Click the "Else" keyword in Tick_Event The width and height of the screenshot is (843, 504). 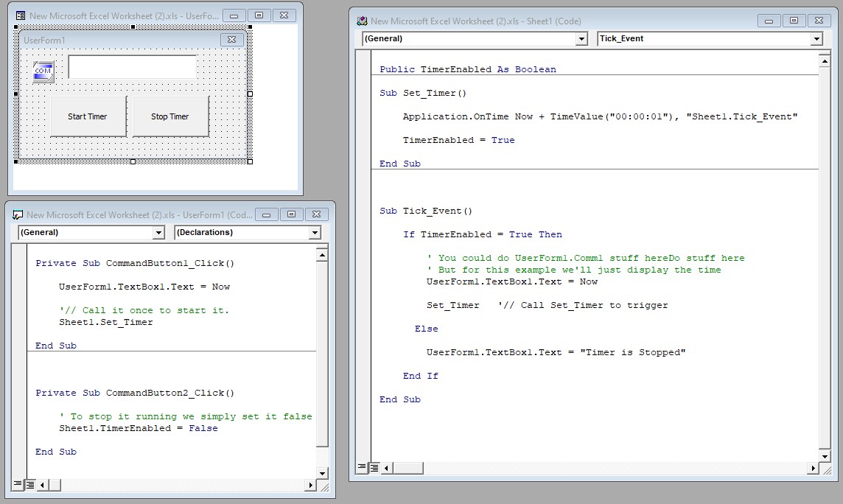click(427, 329)
